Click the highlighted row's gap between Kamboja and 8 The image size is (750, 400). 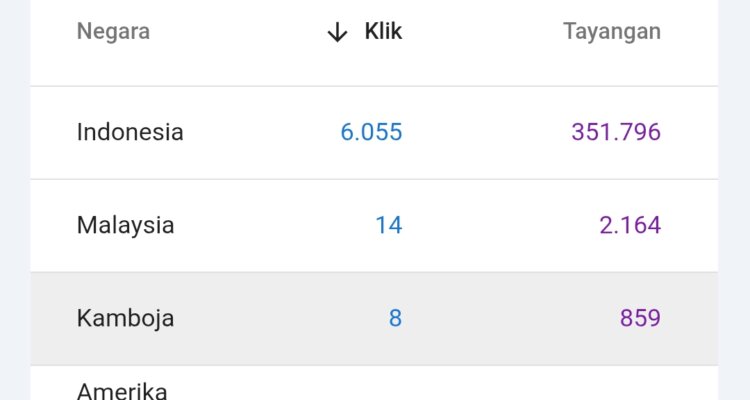pyautogui.click(x=280, y=319)
